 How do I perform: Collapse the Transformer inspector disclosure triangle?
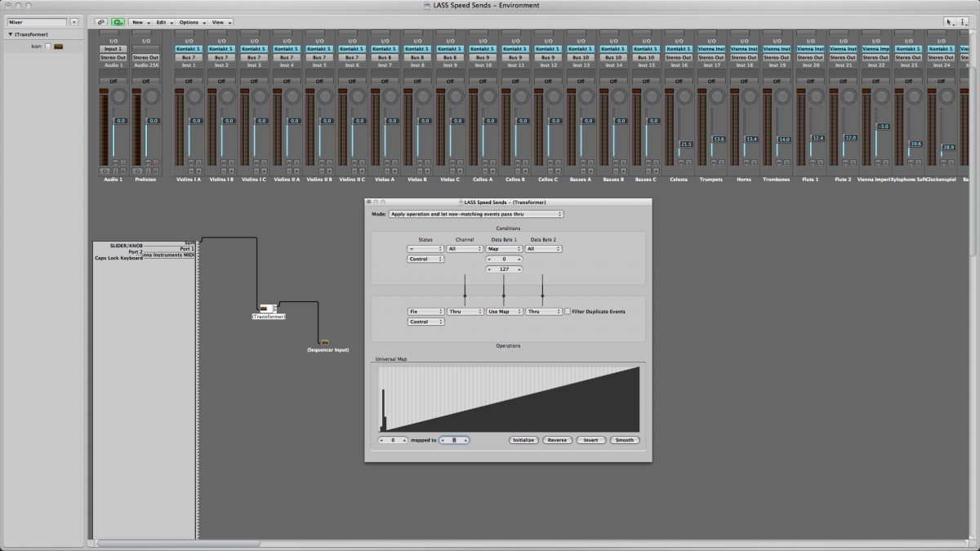tap(11, 34)
